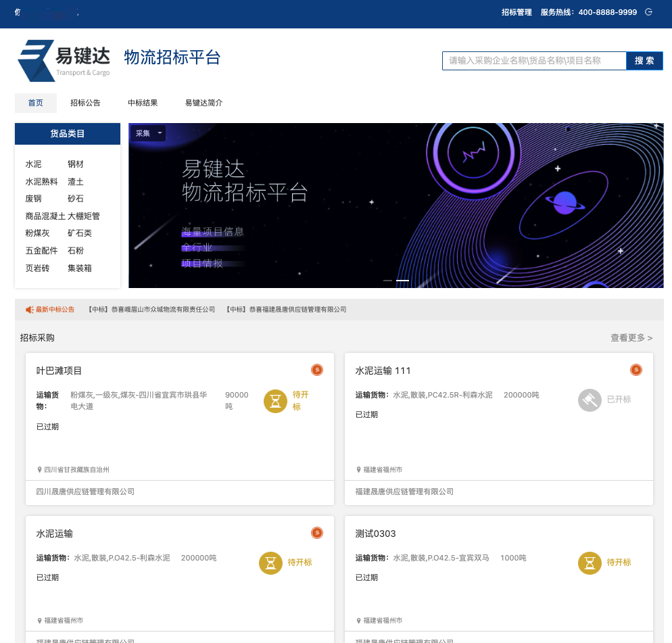Open 招标管理 in the top bar
Viewport: 672px width, 643px height.
pos(517,12)
